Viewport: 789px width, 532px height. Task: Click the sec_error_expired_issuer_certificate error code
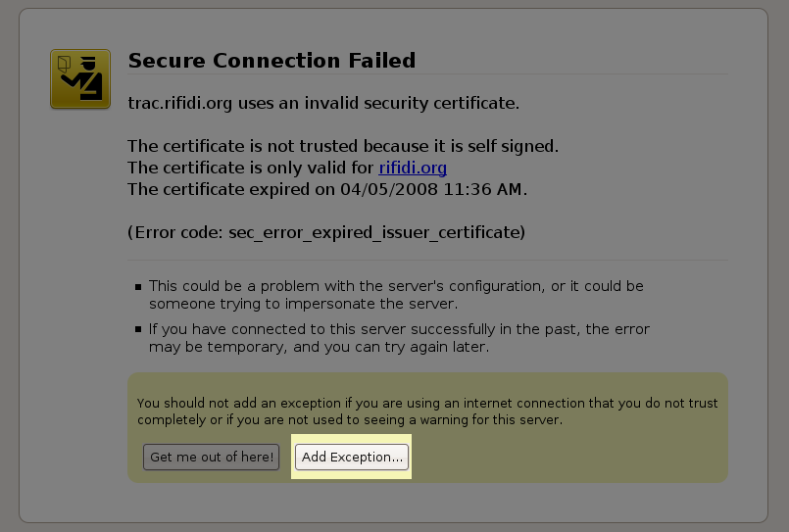(369, 232)
